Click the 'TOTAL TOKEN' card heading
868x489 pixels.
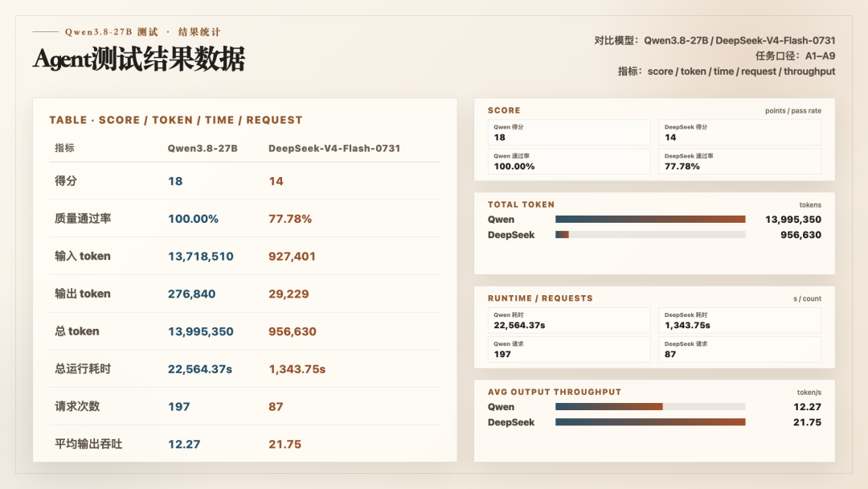tap(521, 204)
